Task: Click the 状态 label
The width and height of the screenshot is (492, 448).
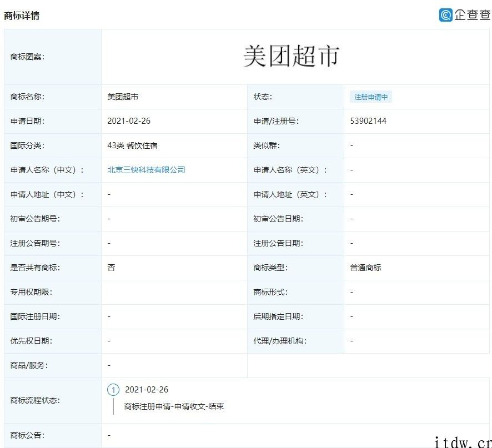Action: [x=263, y=97]
